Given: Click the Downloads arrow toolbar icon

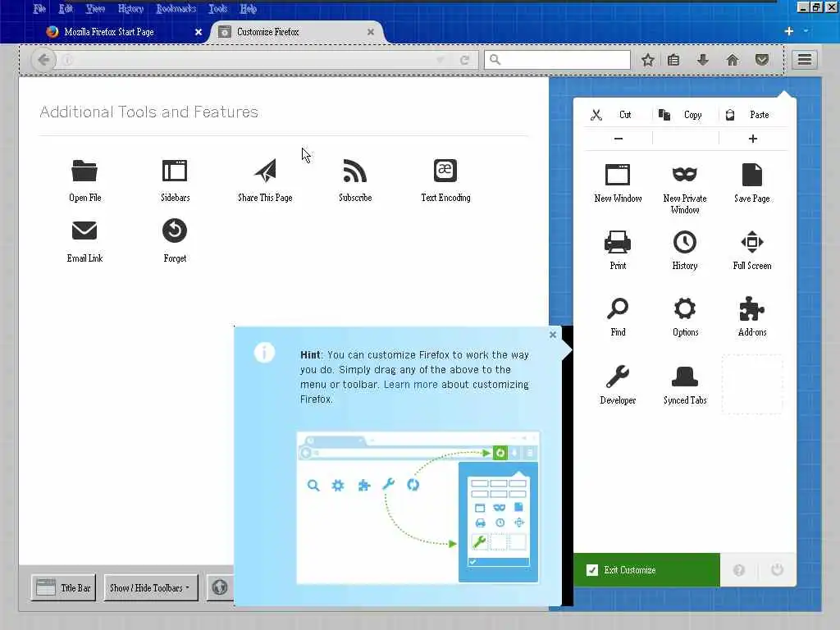Looking at the screenshot, I should tap(703, 60).
